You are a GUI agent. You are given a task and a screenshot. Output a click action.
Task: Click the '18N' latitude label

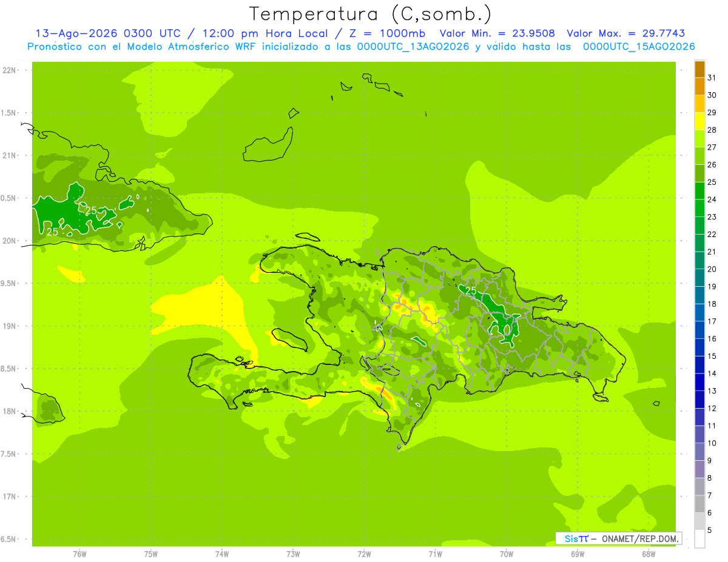(x=10, y=412)
